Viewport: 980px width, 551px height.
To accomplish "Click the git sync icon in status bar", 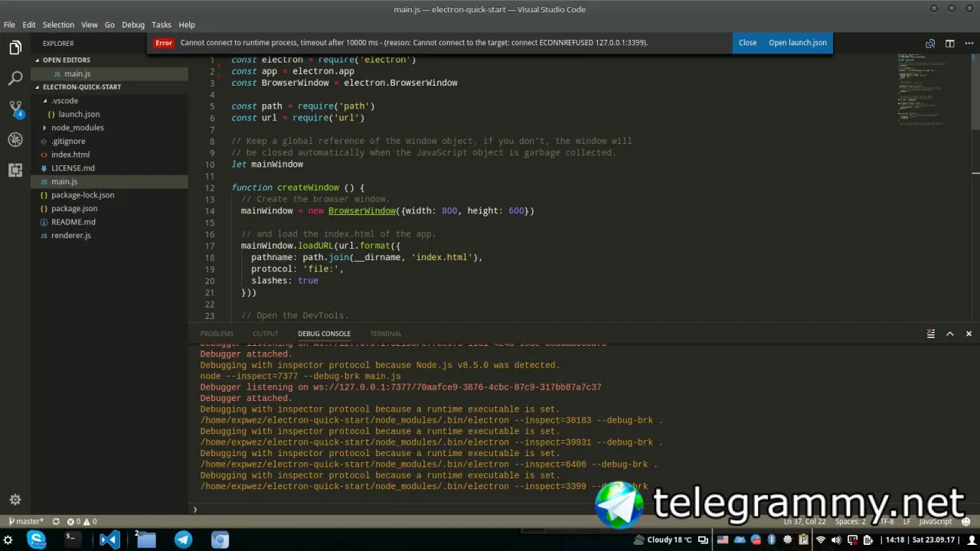I will [x=56, y=522].
